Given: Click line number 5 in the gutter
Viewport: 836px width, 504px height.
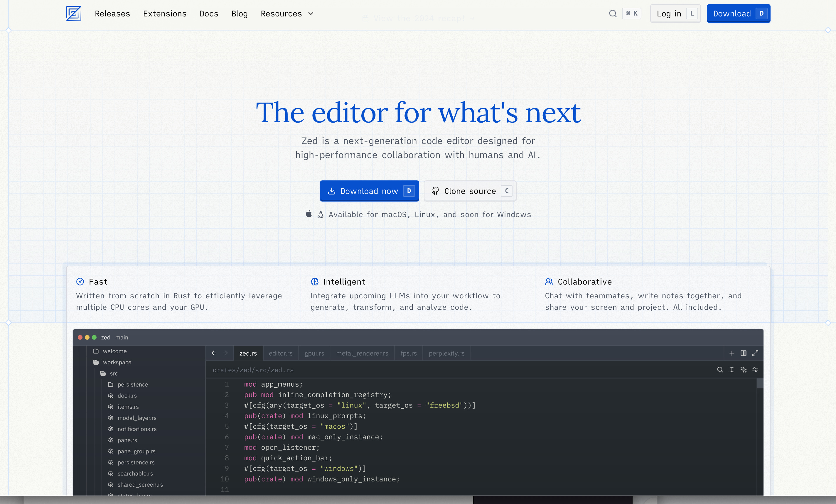Looking at the screenshot, I should [x=227, y=426].
